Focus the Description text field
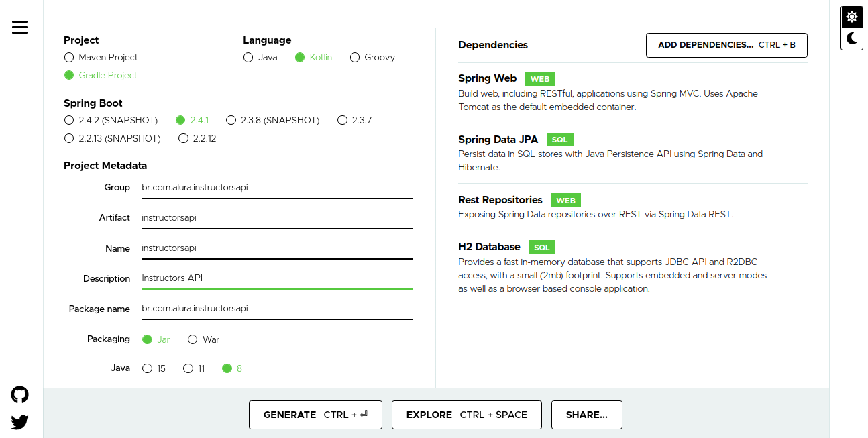This screenshot has width=868, height=438. point(276,278)
